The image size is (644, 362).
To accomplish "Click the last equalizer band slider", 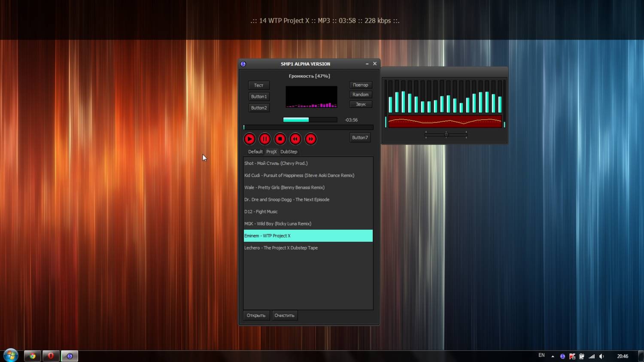I will pyautogui.click(x=500, y=96).
